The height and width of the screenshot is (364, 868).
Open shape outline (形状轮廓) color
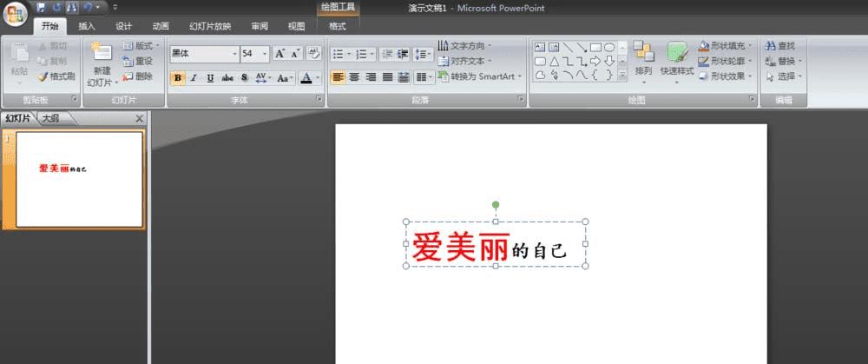727,61
